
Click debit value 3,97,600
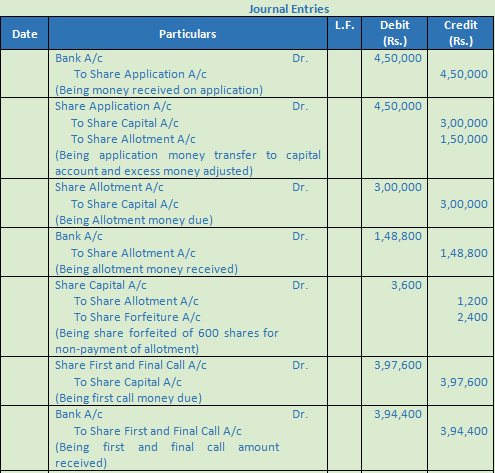click(398, 365)
